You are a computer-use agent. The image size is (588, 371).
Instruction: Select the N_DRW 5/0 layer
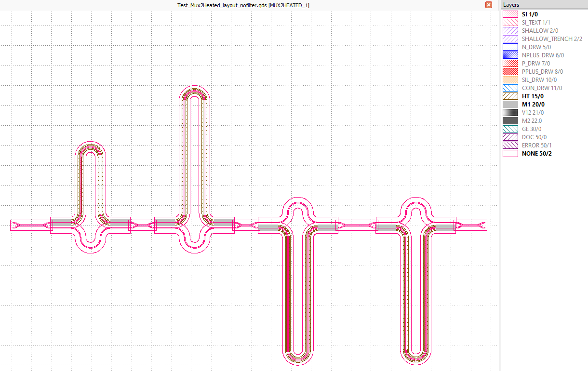(536, 47)
